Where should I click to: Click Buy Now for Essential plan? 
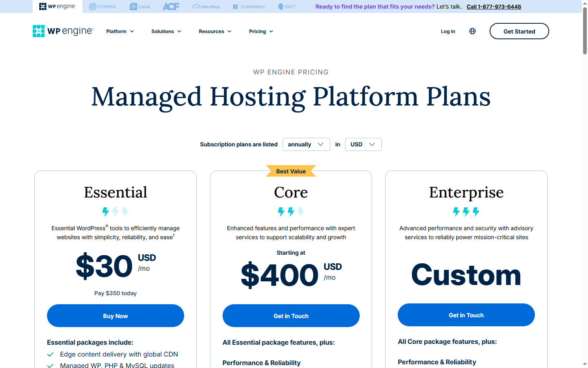[x=116, y=316]
